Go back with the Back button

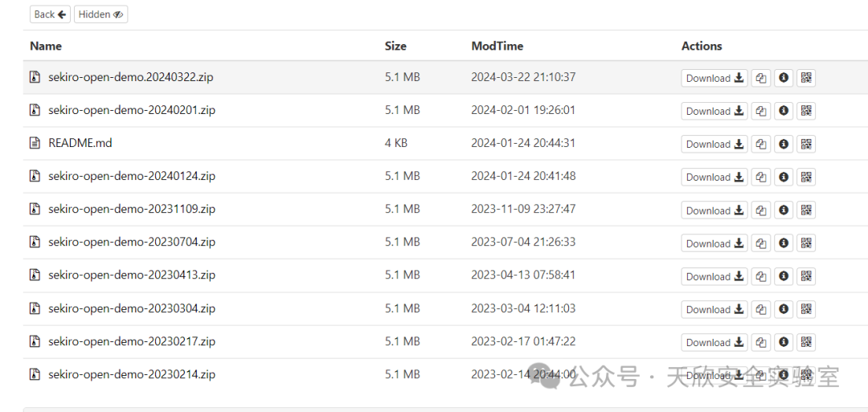(50, 14)
